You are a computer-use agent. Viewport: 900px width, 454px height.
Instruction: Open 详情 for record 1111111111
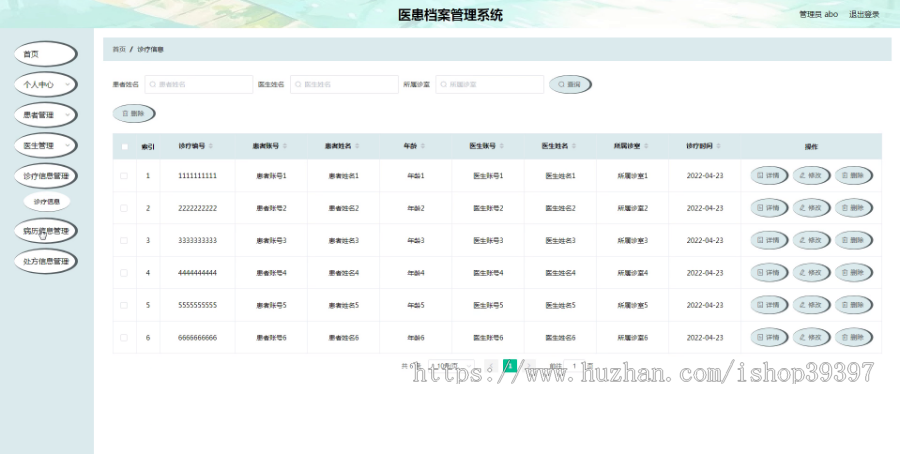click(x=769, y=176)
